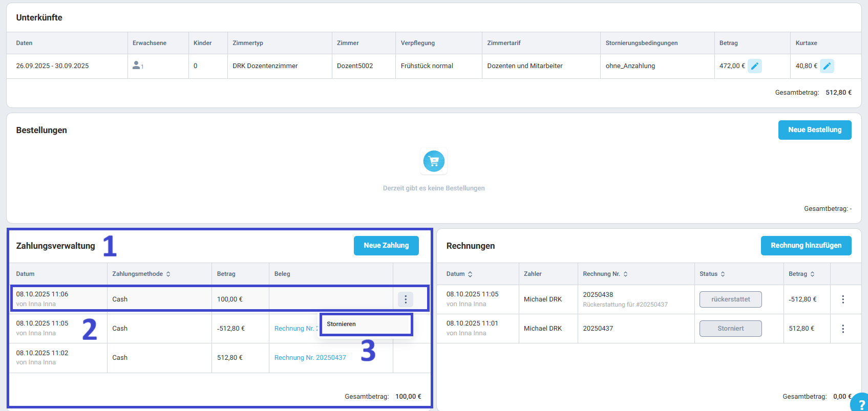Open the partially hidden Rechnung Nr. link

point(296,329)
